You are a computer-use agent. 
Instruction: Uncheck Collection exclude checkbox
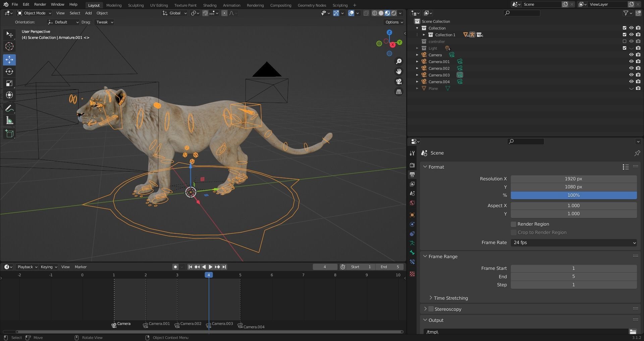624,28
